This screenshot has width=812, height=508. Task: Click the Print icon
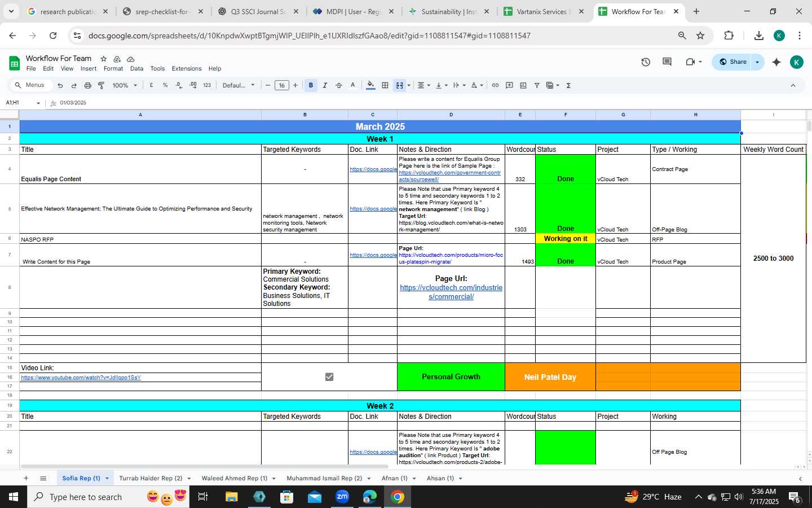click(x=87, y=85)
